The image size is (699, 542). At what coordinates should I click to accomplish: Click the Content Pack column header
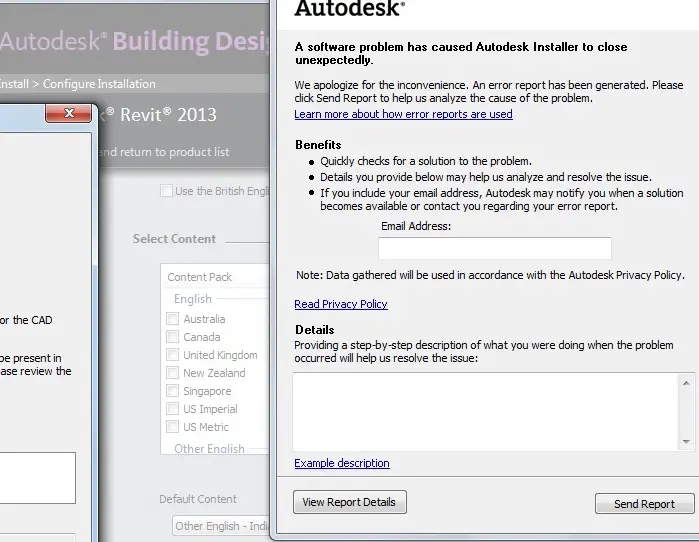point(199,277)
